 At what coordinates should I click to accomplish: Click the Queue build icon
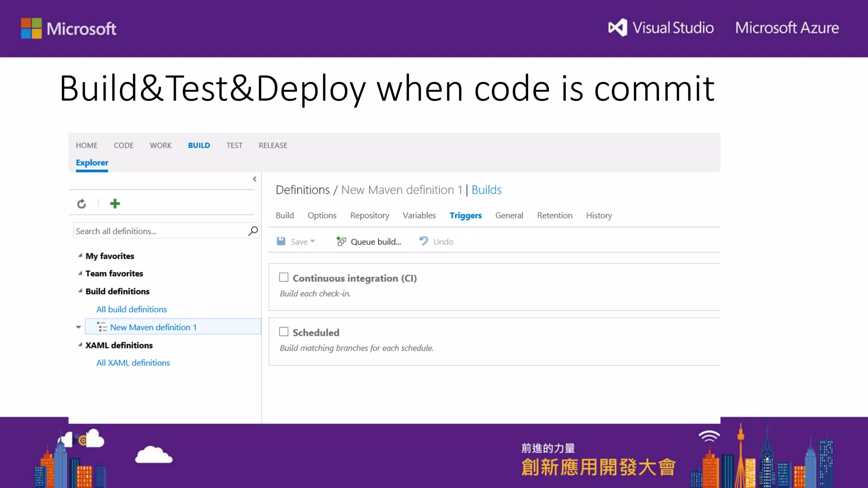tap(341, 241)
